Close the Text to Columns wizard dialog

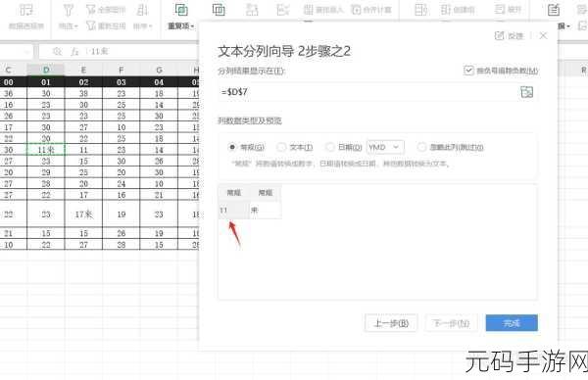click(x=543, y=35)
